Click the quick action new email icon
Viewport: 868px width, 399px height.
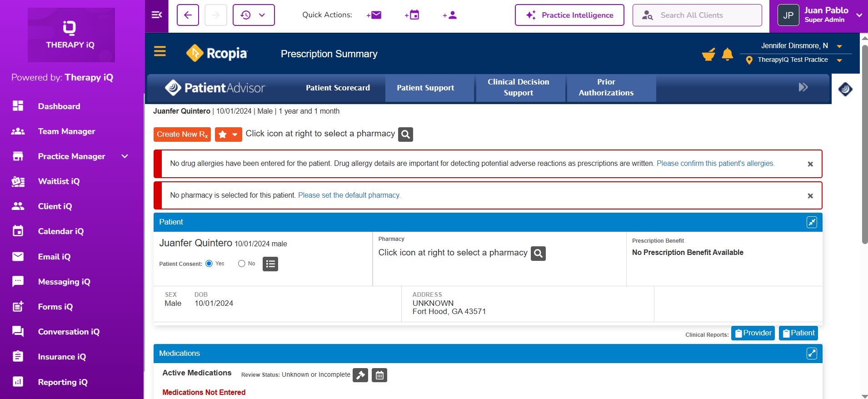374,15
